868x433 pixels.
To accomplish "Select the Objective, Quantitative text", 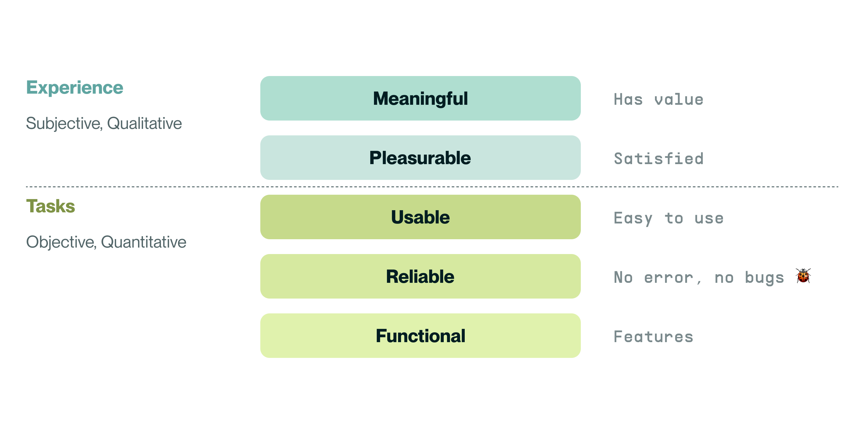I will pyautogui.click(x=106, y=242).
